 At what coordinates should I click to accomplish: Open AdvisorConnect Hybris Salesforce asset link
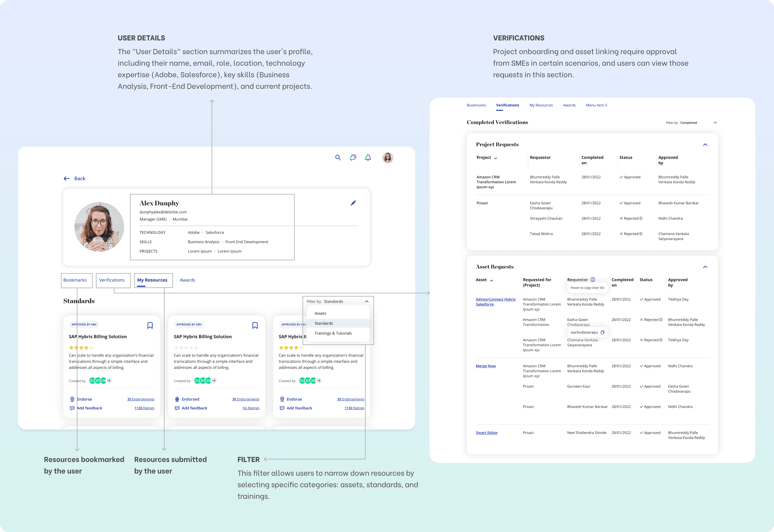[495, 302]
